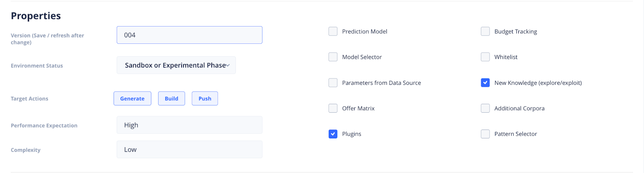
Task: Click the Generate target action button
Action: click(132, 99)
